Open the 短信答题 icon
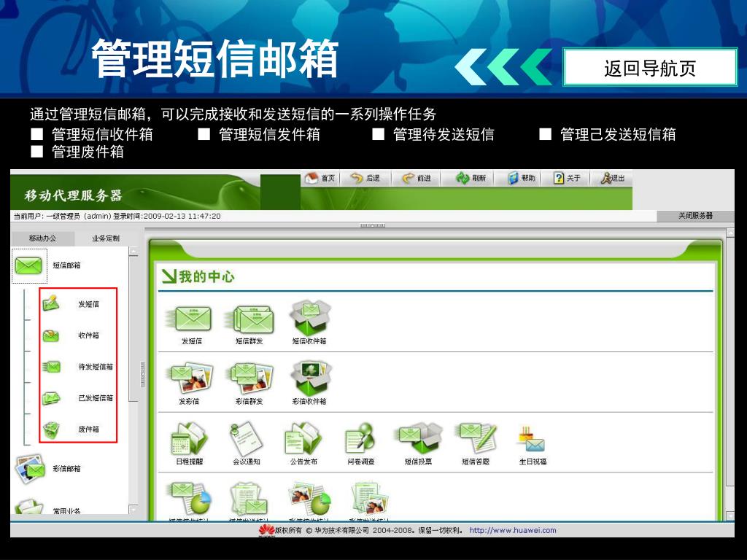This screenshot has height=560, width=747. 476,444
